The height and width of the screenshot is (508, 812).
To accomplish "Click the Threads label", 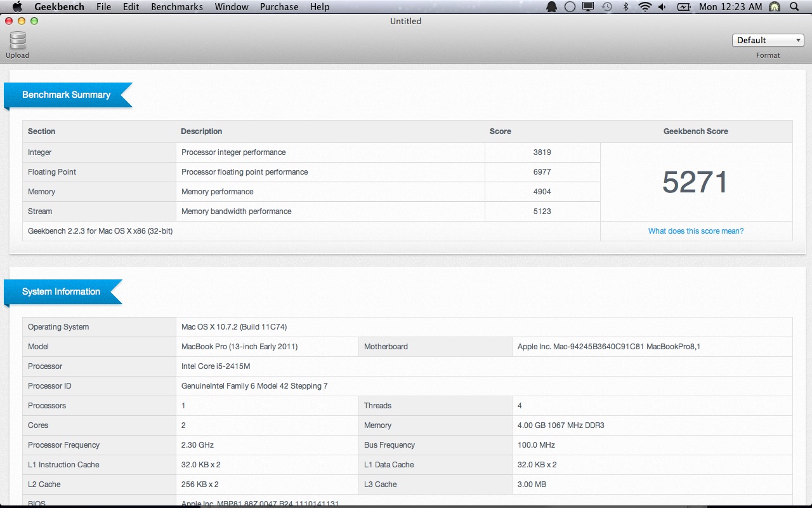I will 377,406.
